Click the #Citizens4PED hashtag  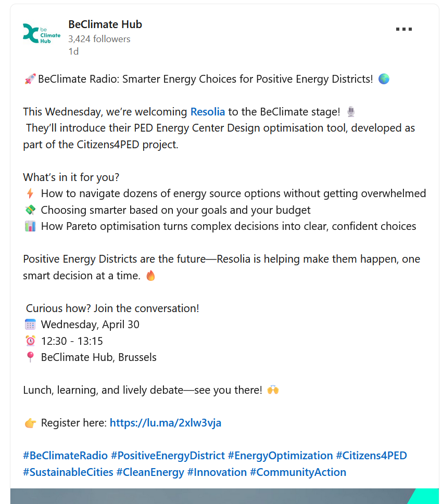click(372, 456)
